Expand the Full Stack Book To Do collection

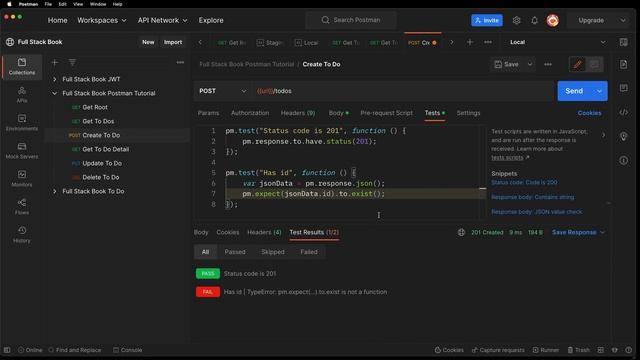(55, 191)
